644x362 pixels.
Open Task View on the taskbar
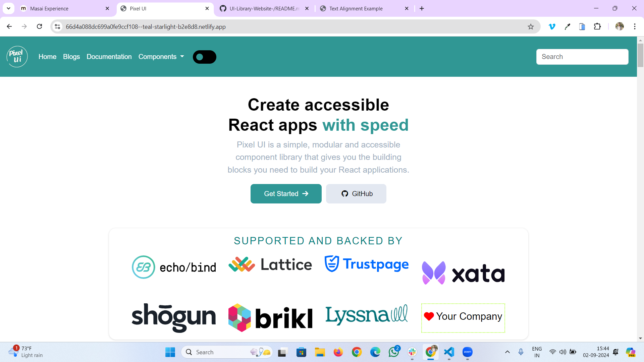(x=283, y=352)
